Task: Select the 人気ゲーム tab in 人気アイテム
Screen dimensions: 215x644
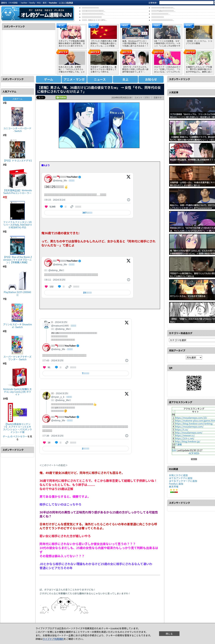Action: point(17,99)
